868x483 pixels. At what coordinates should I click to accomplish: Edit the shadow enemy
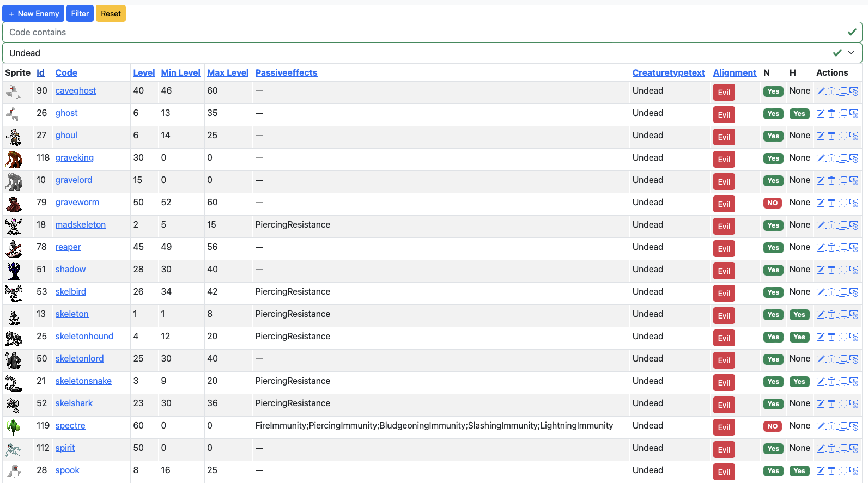821,270
